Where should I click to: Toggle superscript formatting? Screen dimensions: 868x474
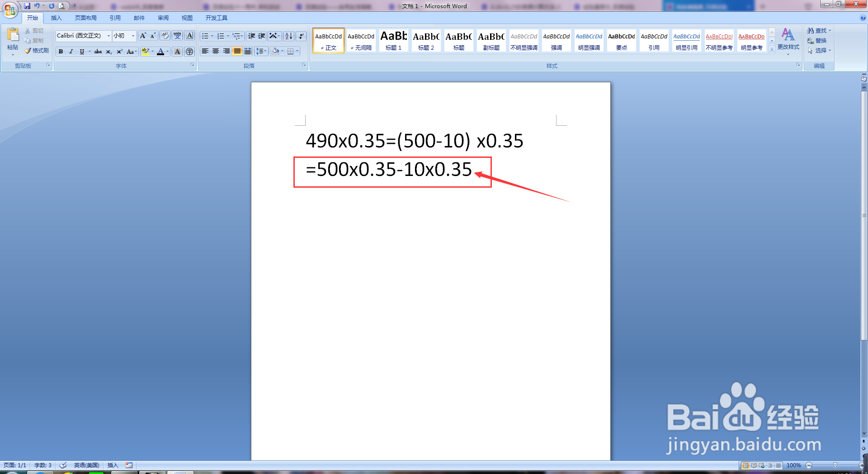[119, 52]
